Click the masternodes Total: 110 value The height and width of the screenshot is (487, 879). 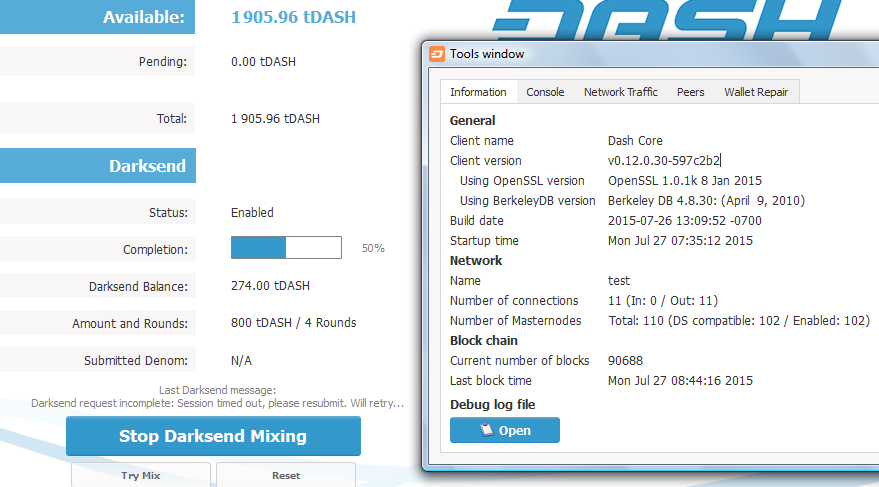[739, 321]
